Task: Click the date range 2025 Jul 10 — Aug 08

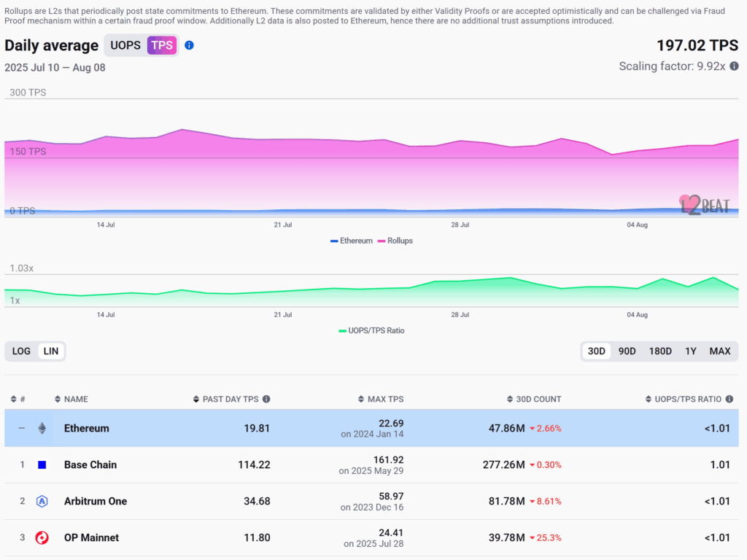Action: 55,68
